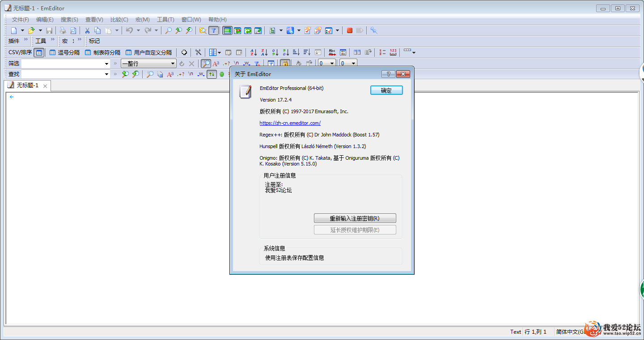Image resolution: width=644 pixels, height=340 pixels.
Task: Click the Find in Files folder icon
Action: [x=203, y=30]
